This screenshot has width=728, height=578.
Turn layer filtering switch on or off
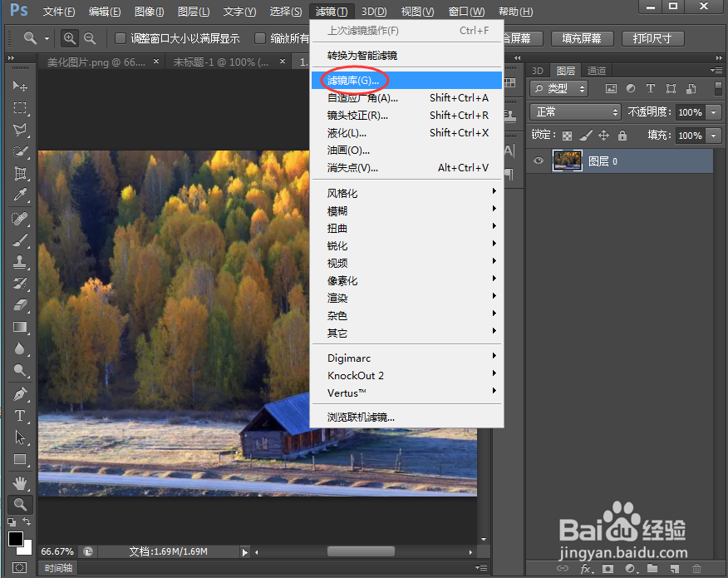(x=718, y=88)
